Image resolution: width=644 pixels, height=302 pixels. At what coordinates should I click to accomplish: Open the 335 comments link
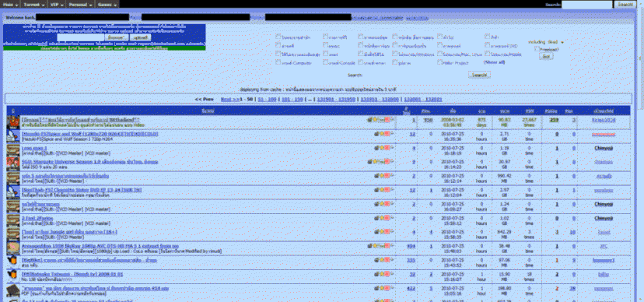tap(411, 260)
